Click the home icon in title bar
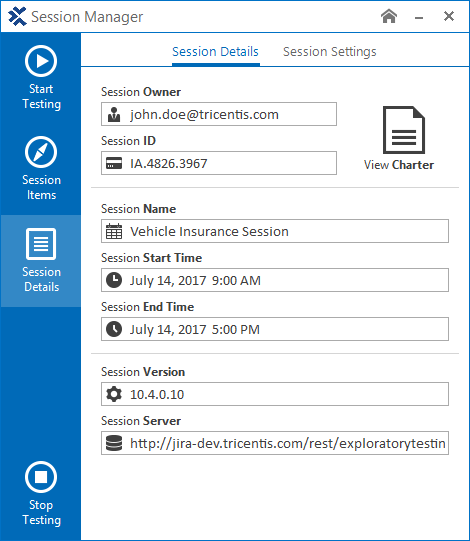This screenshot has height=541, width=470. pyautogui.click(x=389, y=16)
